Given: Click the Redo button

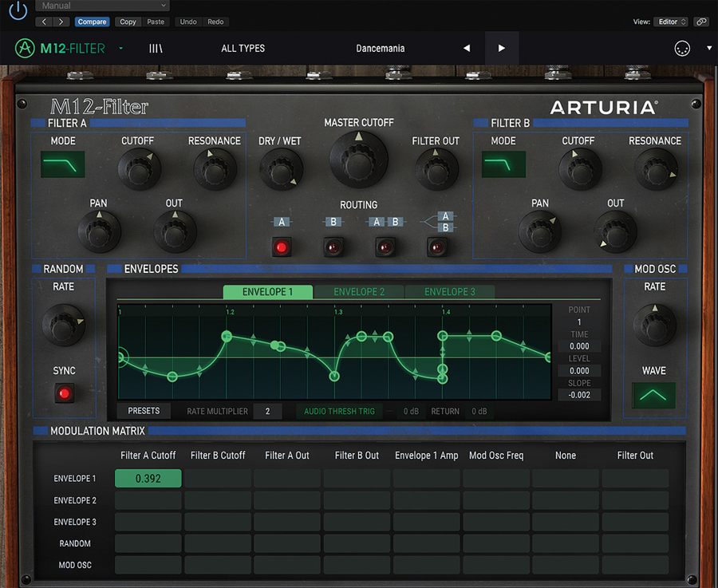Looking at the screenshot, I should [215, 22].
